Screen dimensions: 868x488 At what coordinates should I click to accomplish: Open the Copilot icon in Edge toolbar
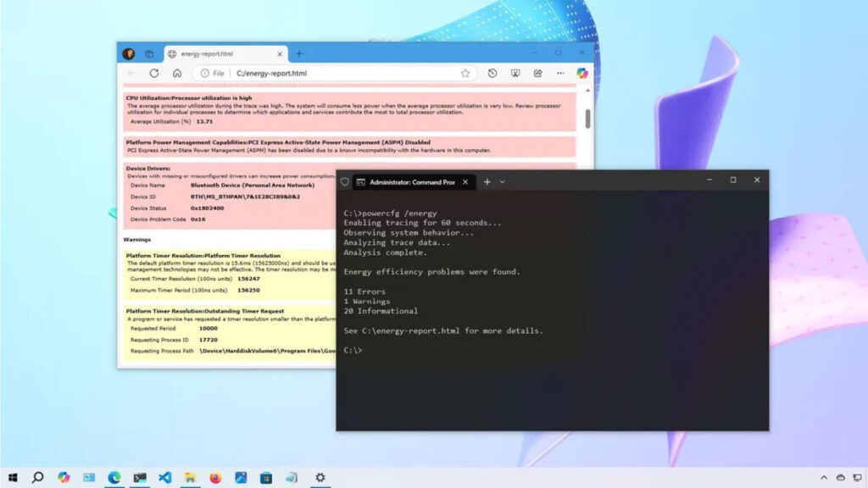582,74
